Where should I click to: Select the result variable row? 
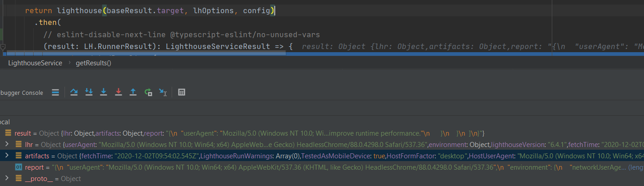click(x=322, y=133)
